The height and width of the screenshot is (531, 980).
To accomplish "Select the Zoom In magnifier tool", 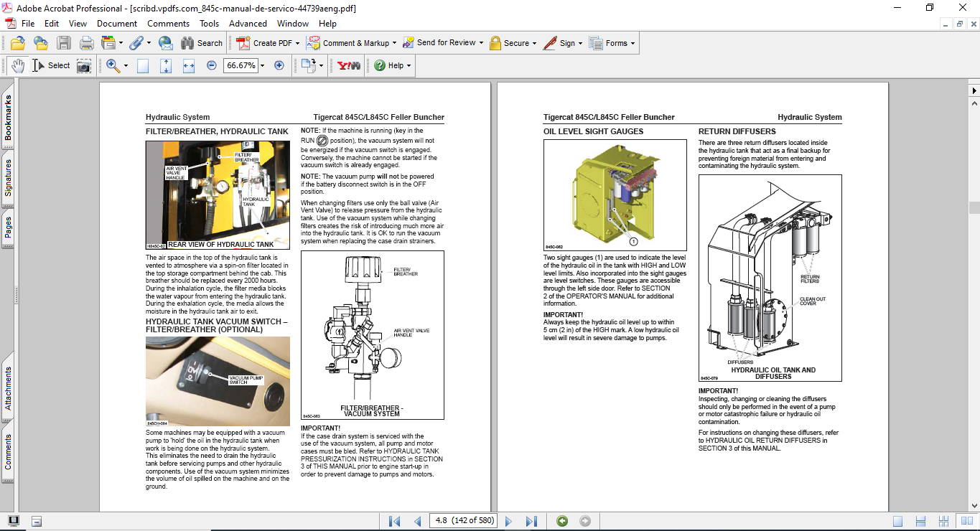I will [x=113, y=65].
